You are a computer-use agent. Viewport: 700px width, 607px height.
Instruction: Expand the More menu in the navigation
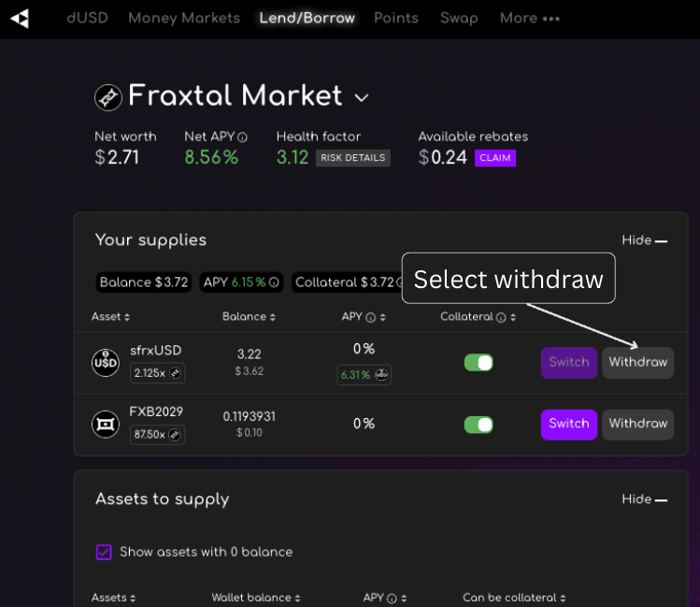529,18
